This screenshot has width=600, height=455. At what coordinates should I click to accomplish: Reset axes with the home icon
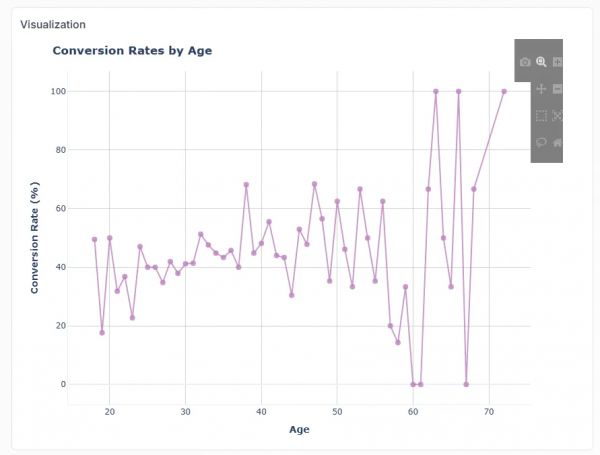(x=558, y=143)
